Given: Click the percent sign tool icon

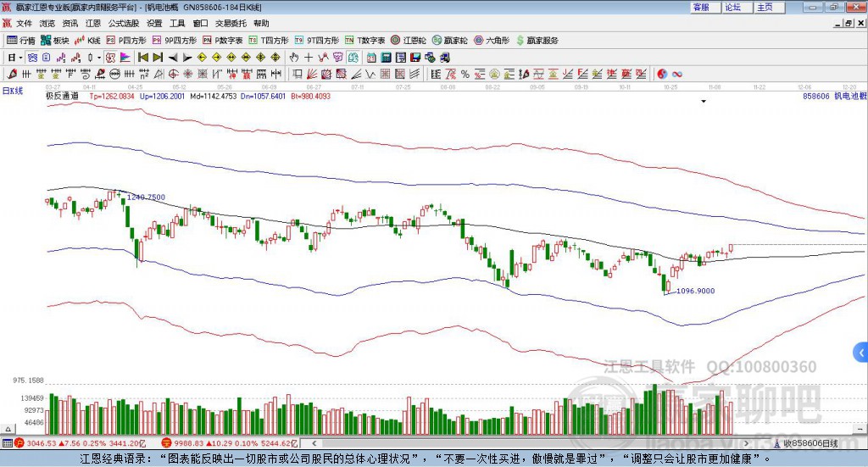Looking at the screenshot, I should 465,74.
